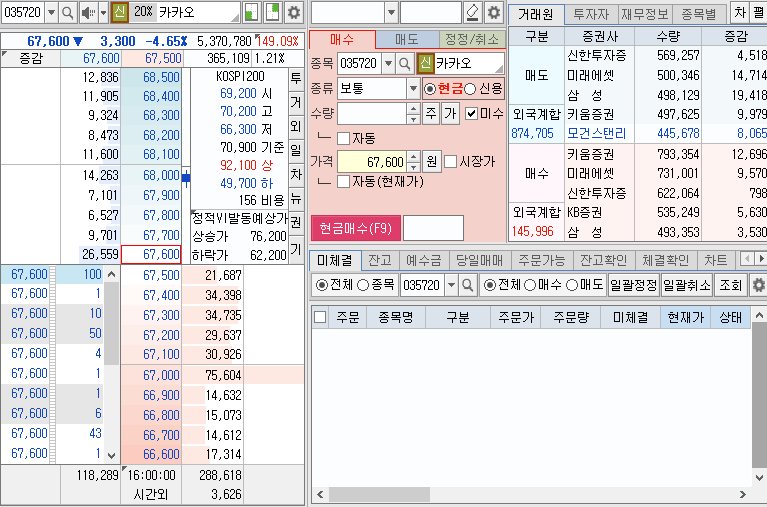Toggle the 미수 checkbox
The width and height of the screenshot is (767, 507).
471,114
